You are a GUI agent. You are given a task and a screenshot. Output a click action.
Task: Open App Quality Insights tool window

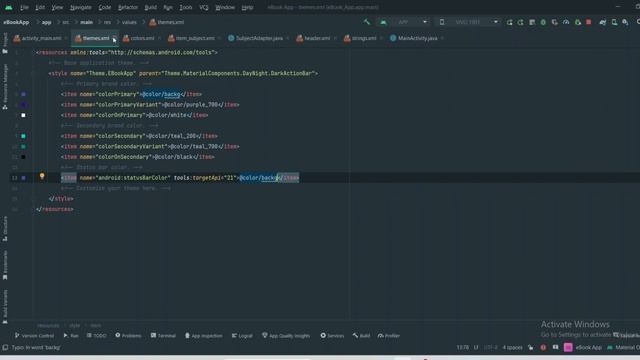pyautogui.click(x=286, y=336)
